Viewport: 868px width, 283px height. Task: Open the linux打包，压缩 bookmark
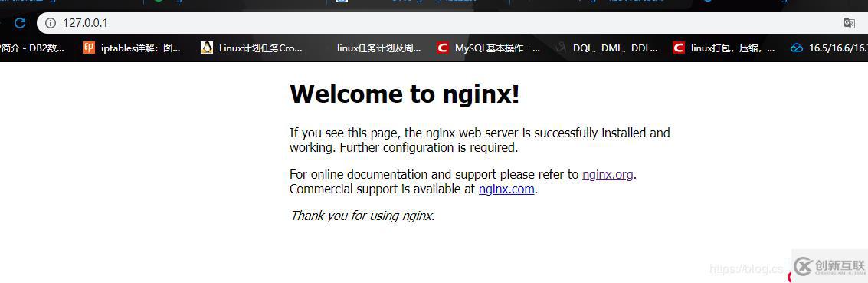pyautogui.click(x=723, y=48)
